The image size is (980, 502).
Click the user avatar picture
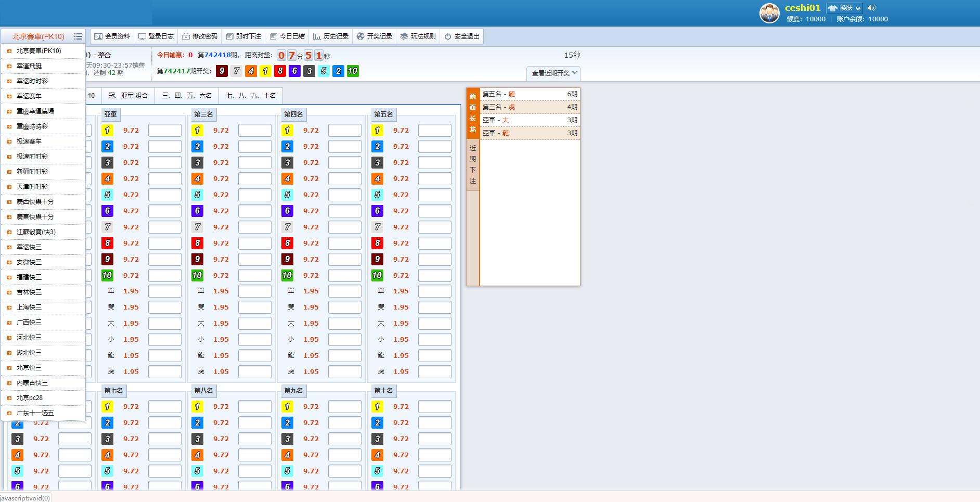coord(769,13)
